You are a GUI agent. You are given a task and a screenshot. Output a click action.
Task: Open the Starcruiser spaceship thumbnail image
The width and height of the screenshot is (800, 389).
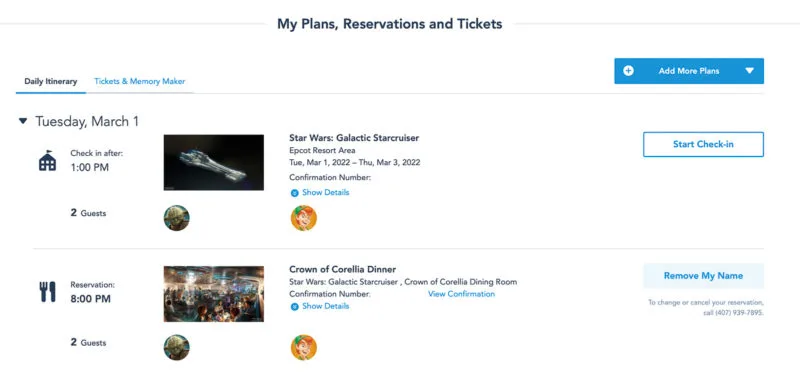pyautogui.click(x=214, y=162)
